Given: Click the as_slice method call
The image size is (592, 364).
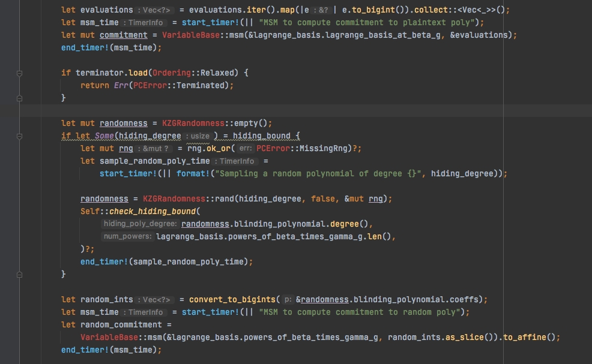Looking at the screenshot, I should 464,337.
